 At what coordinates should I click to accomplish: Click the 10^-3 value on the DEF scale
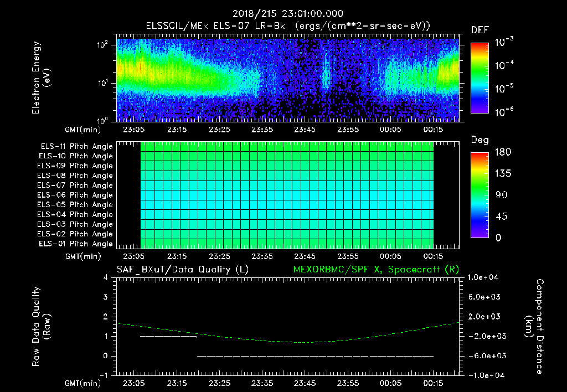point(504,42)
